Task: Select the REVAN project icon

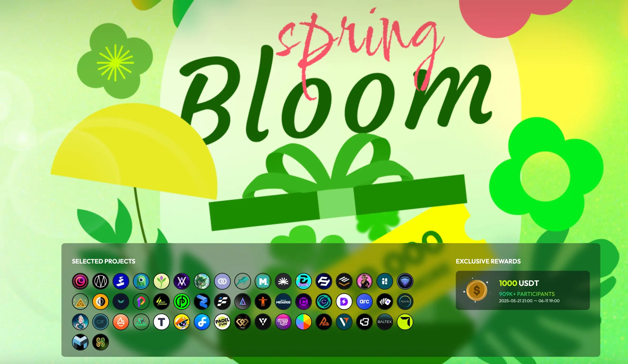Action: coord(405,301)
